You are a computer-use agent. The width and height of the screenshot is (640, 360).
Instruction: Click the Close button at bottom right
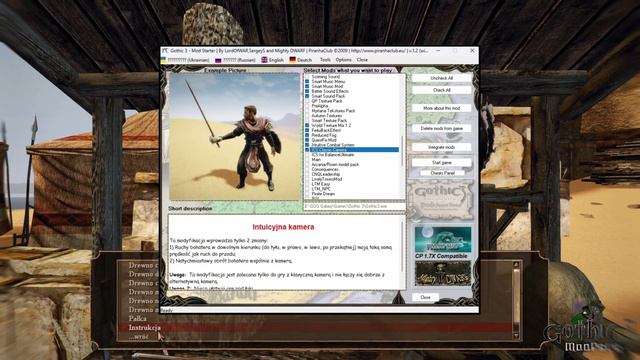[425, 297]
